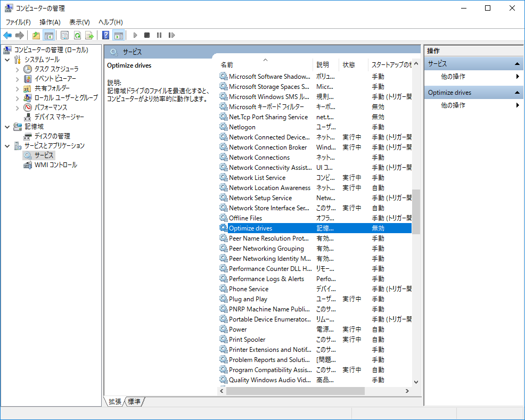Viewport: 525px width, 420px height.
Task: Select サービス node in the tree
Action: click(44, 155)
